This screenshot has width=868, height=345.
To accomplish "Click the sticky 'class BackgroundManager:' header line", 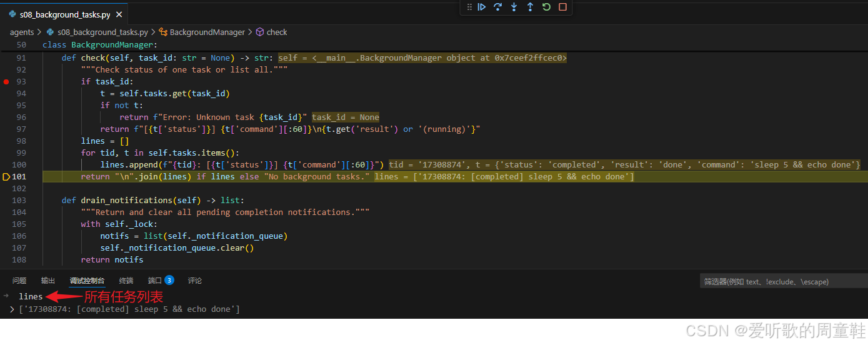I will 100,45.
